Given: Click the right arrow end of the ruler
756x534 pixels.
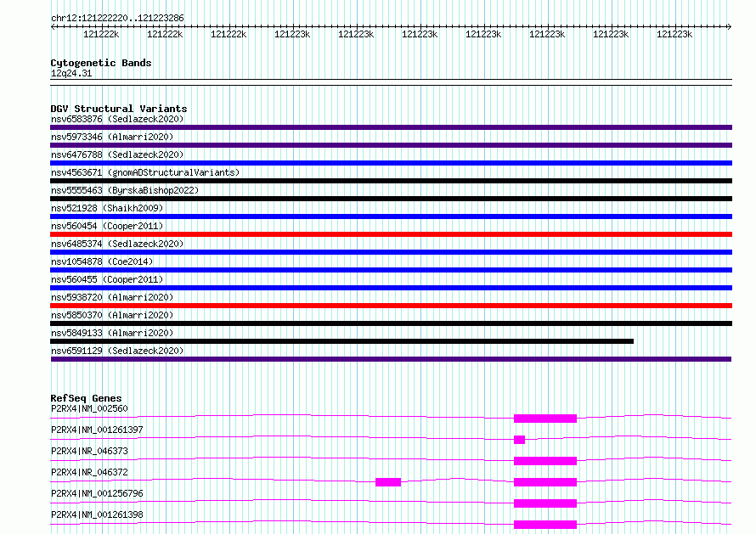Looking at the screenshot, I should [x=730, y=26].
